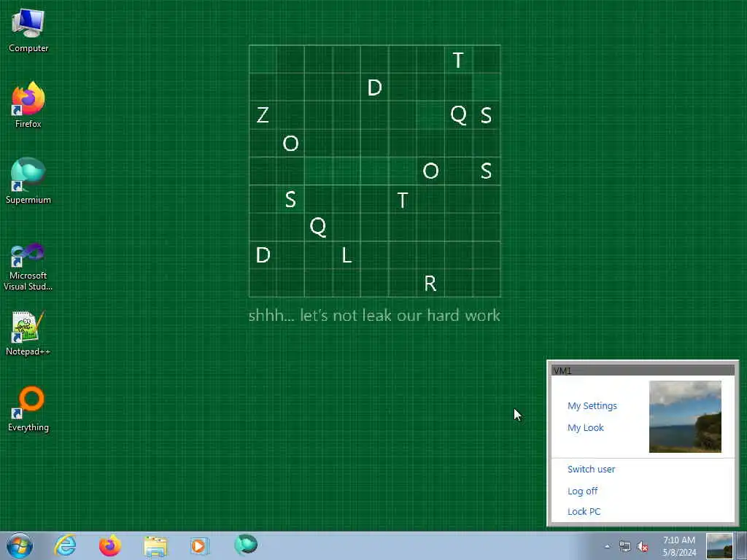Viewport: 747px width, 560px height.
Task: Launch Supermium from the taskbar
Action: point(246,545)
